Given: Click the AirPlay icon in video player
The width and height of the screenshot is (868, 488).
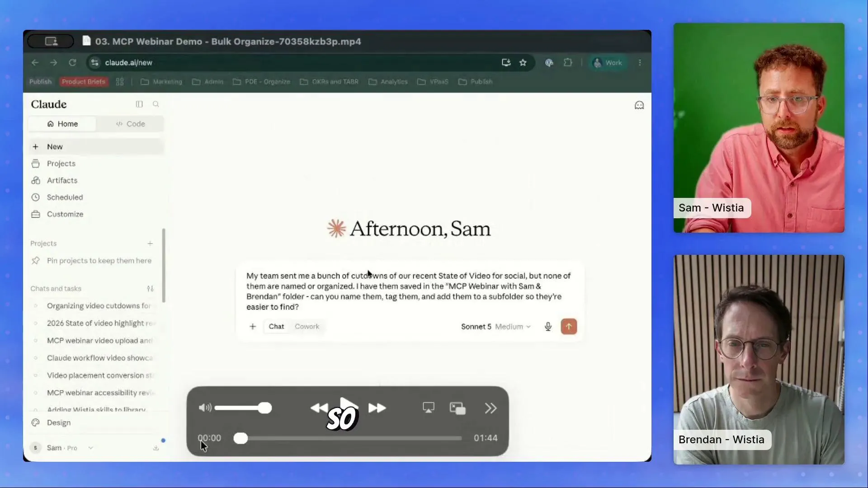Looking at the screenshot, I should 429,408.
